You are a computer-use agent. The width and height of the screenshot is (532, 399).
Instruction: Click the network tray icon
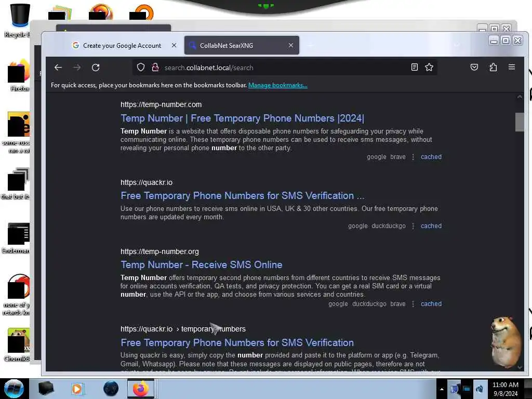467,389
